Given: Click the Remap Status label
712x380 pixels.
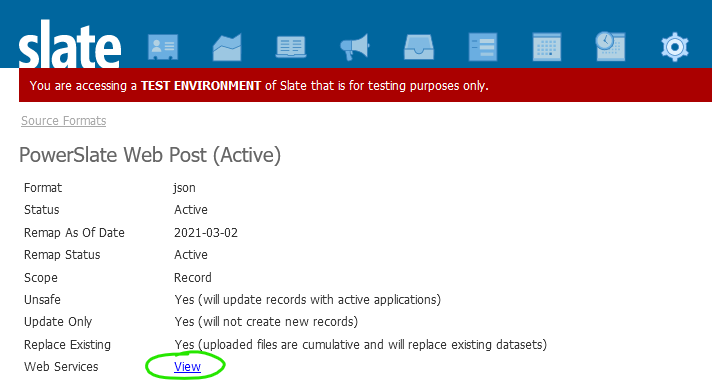Looking at the screenshot, I should click(62, 255).
